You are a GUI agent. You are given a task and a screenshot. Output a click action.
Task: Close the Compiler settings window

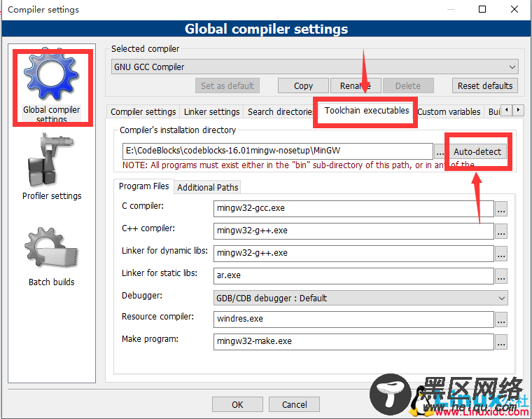(x=514, y=9)
